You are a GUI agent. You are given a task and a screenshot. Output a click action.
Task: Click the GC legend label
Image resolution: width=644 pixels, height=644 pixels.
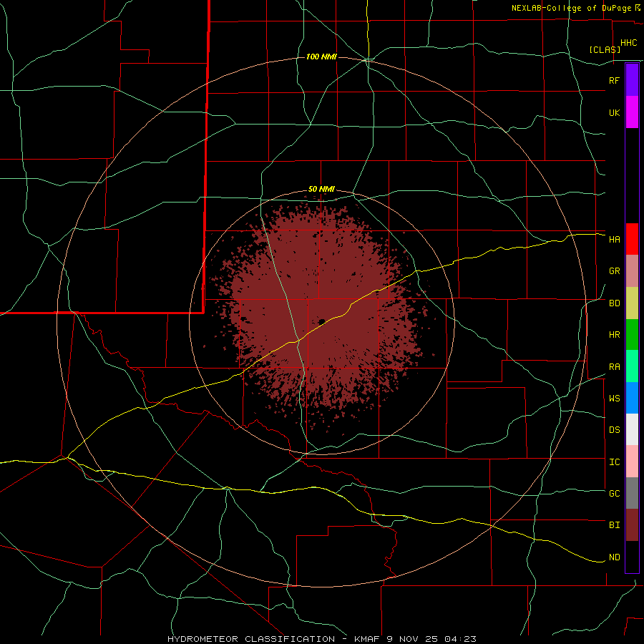[x=614, y=494]
